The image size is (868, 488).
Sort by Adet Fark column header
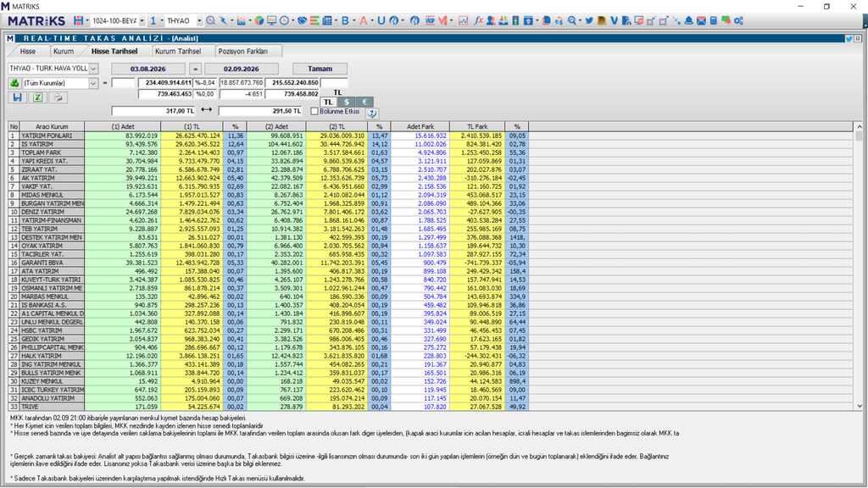click(420, 127)
